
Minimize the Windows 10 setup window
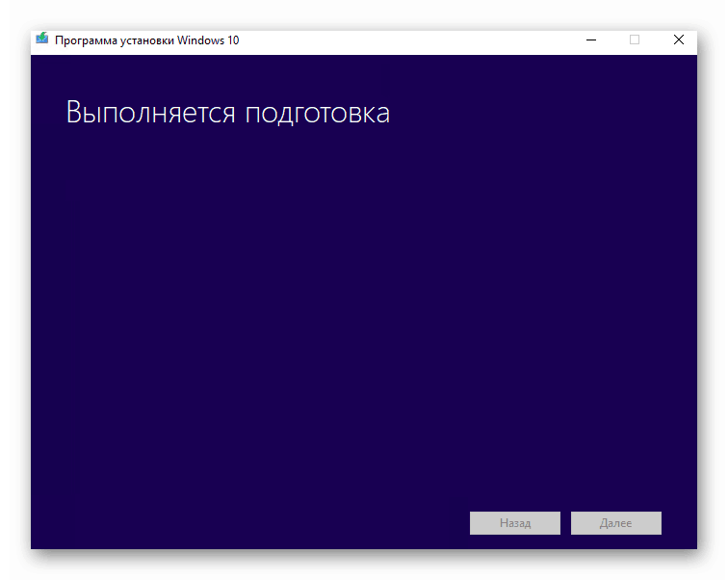coord(591,40)
